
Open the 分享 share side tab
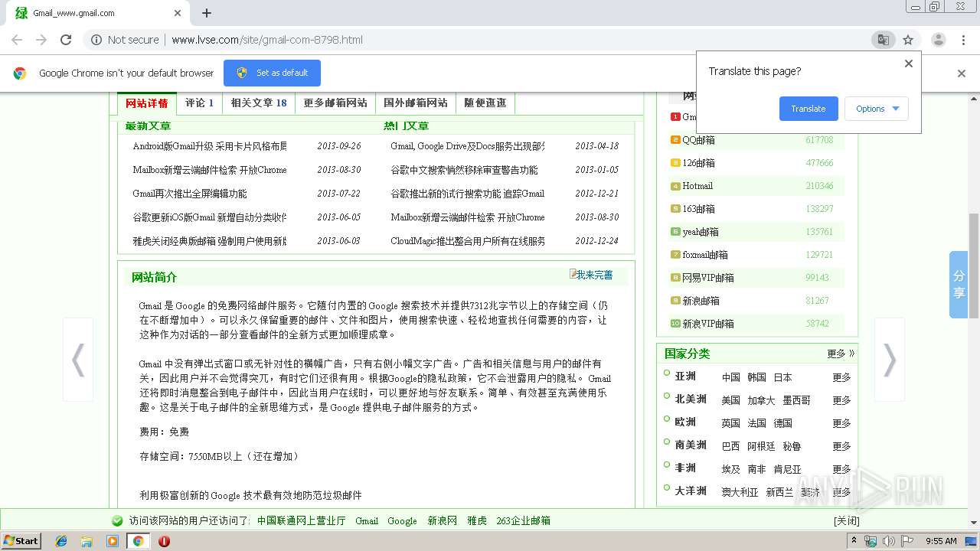(959, 285)
